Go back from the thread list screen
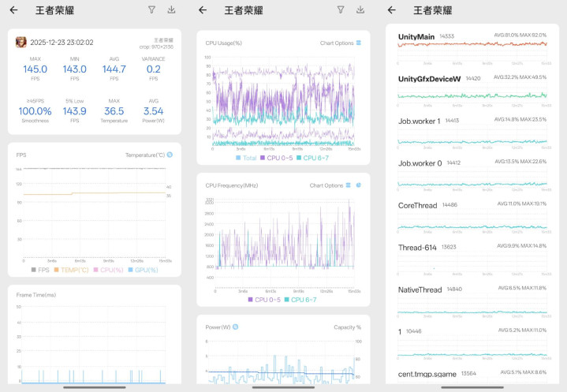Viewport: 567px width, 392px height. [392, 10]
